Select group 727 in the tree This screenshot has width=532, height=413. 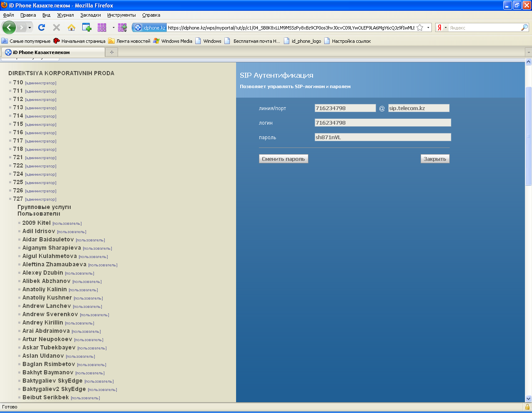coord(18,199)
